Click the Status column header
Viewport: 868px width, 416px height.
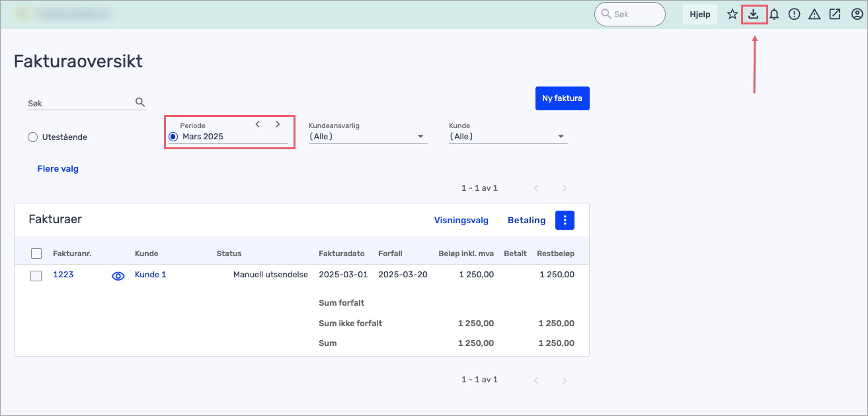point(229,254)
